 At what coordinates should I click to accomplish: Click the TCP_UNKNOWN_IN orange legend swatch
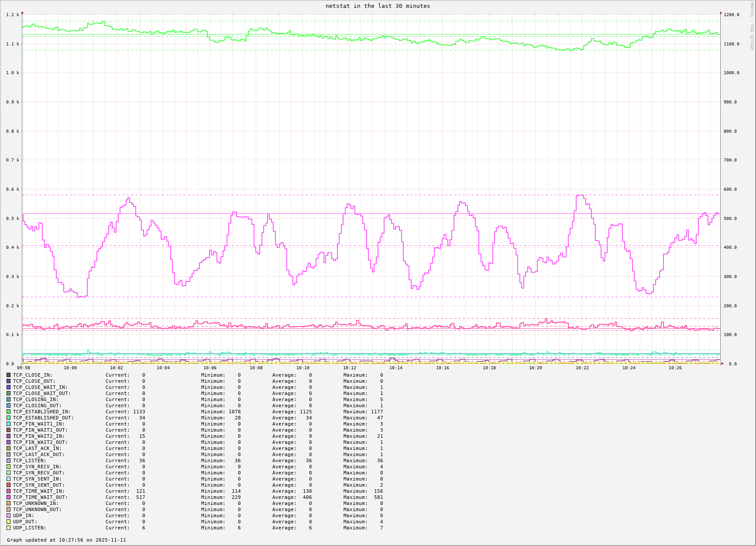tap(9, 503)
